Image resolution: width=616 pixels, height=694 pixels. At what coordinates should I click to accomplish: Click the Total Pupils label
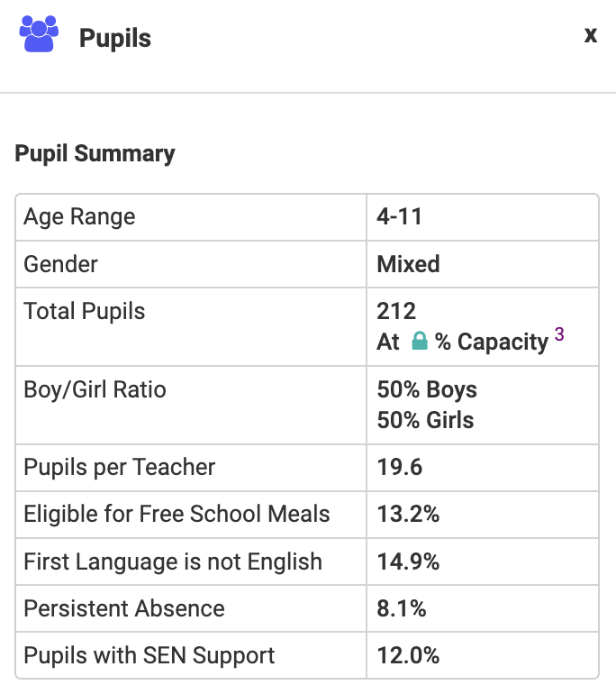85,311
